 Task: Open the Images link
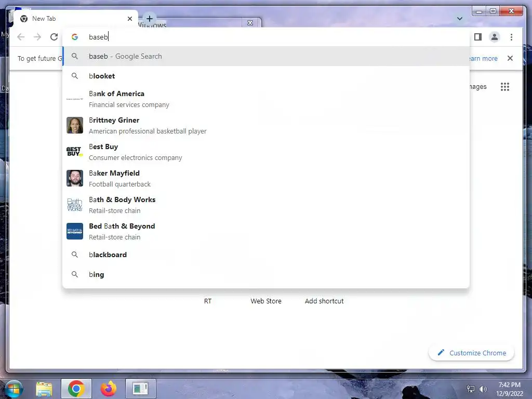point(478,87)
